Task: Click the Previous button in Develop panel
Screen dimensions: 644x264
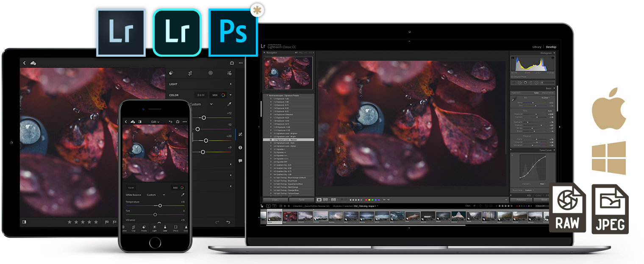Action: click(521, 200)
